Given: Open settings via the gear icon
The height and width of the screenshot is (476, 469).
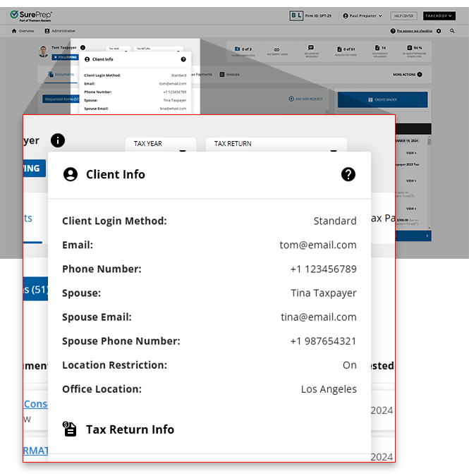Looking at the screenshot, I should 439,31.
